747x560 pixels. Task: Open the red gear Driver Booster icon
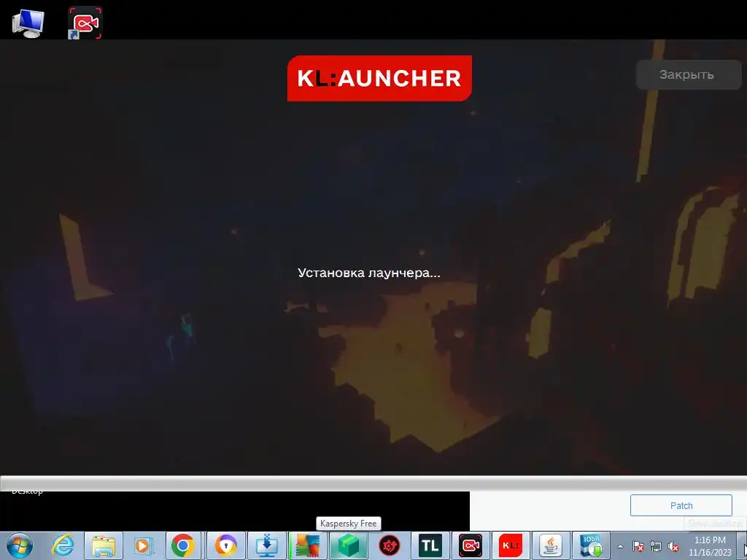390,545
